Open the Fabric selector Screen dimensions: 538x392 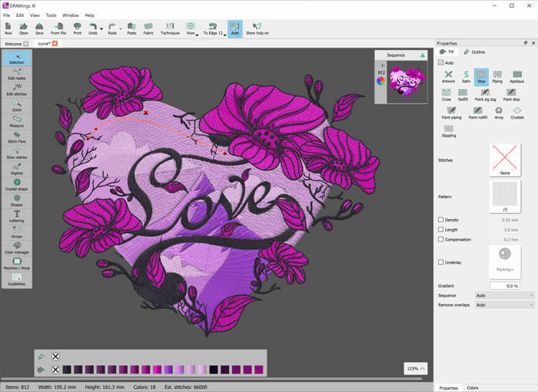[148, 29]
